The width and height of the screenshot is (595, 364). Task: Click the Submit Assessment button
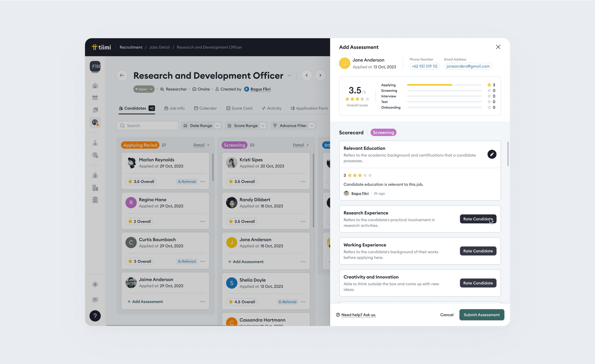(x=481, y=315)
